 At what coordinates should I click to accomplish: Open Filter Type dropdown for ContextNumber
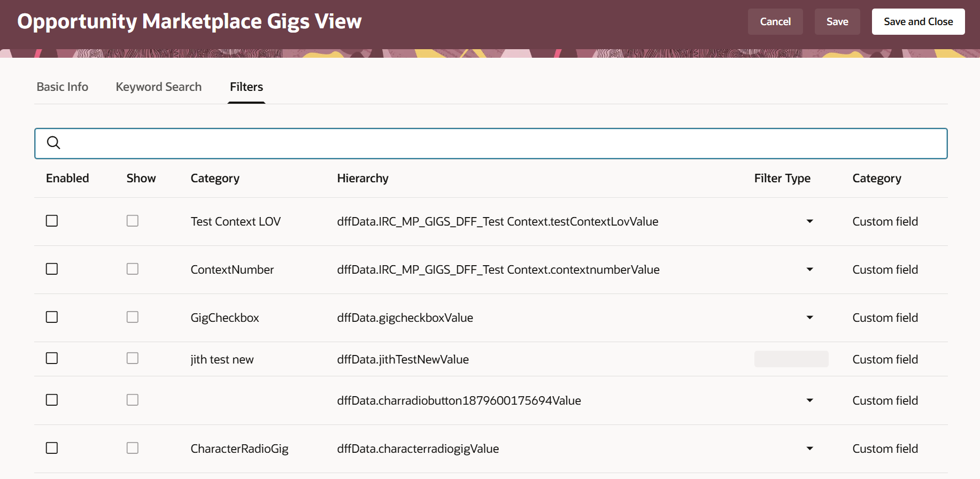click(x=809, y=269)
